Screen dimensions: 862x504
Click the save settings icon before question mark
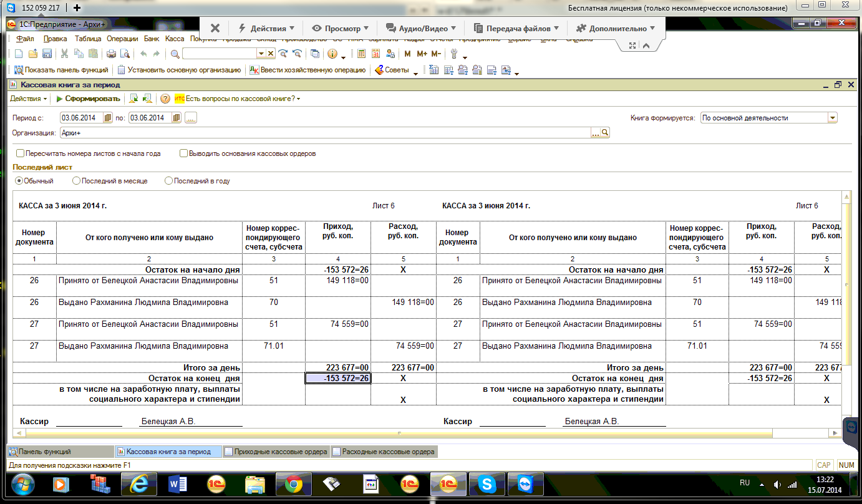click(147, 99)
